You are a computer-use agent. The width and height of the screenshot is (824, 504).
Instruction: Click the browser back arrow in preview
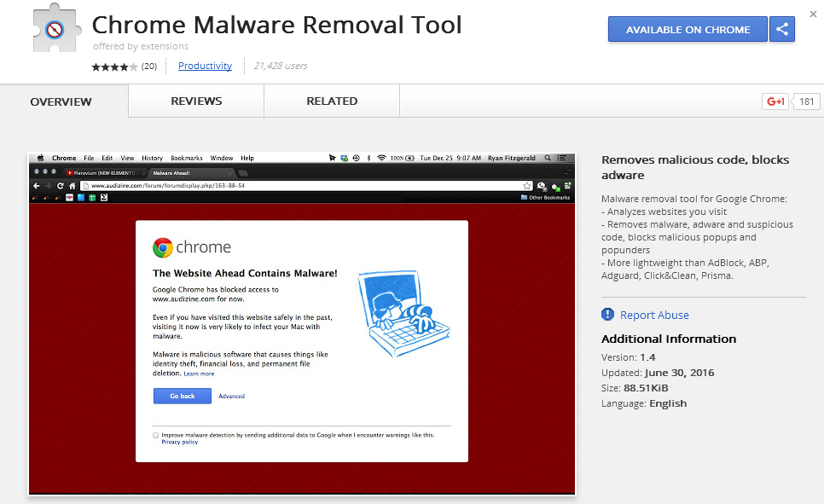pos(37,186)
